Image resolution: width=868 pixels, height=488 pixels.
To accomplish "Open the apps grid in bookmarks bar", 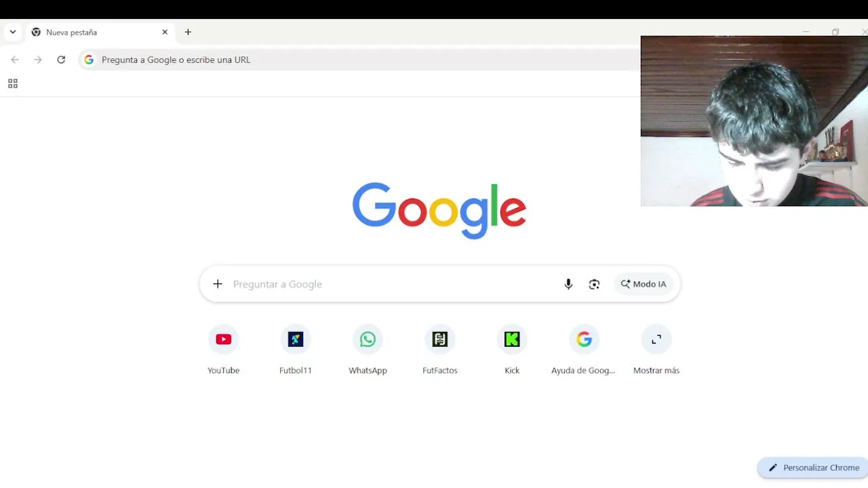I will pos(12,84).
